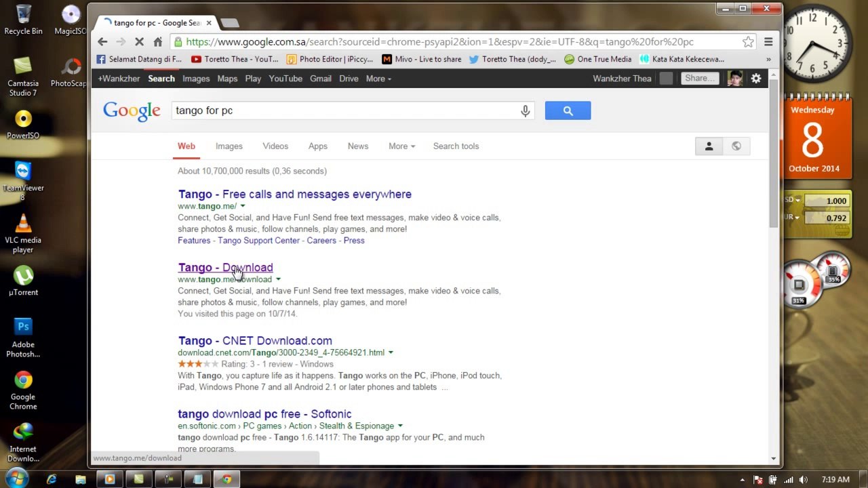The image size is (868, 488).
Task: Switch to the Images results tab
Action: 229,146
